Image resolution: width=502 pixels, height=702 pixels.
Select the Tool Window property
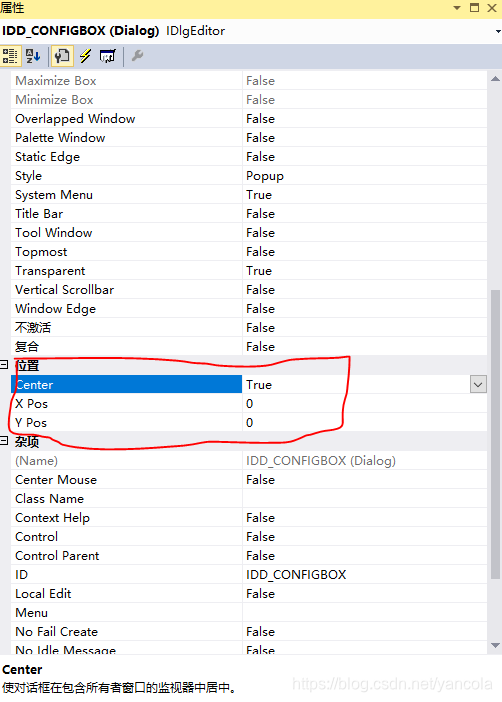tap(126, 233)
